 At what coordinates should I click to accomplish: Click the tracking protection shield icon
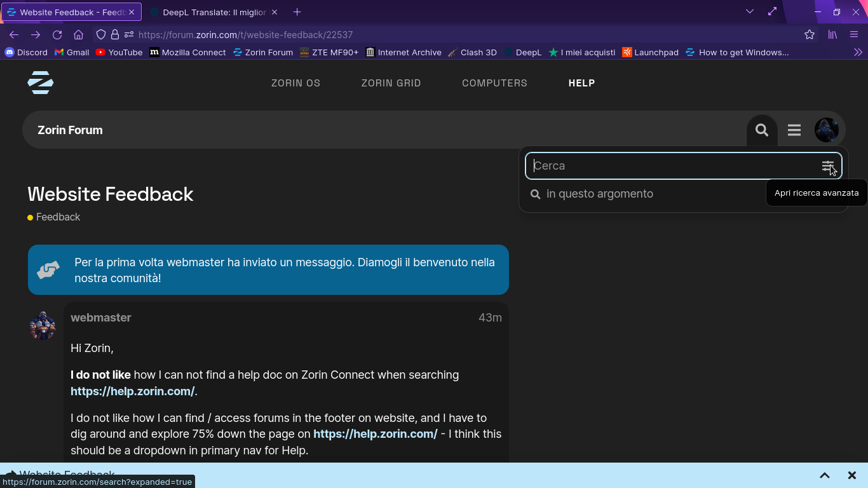(x=100, y=35)
